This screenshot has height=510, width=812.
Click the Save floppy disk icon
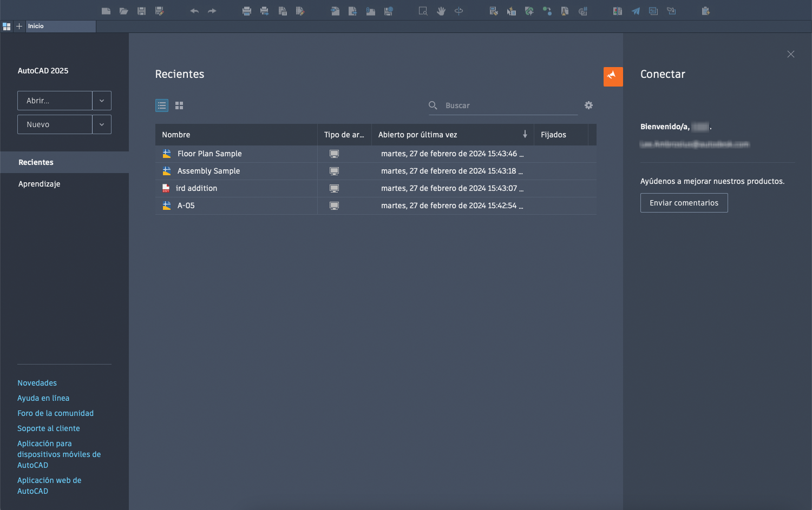click(x=142, y=11)
